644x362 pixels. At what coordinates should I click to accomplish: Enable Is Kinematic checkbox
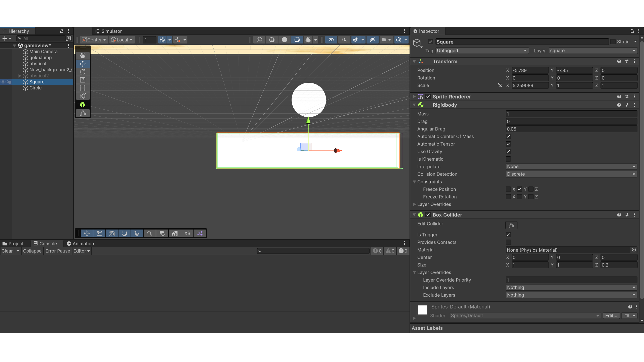pyautogui.click(x=508, y=159)
